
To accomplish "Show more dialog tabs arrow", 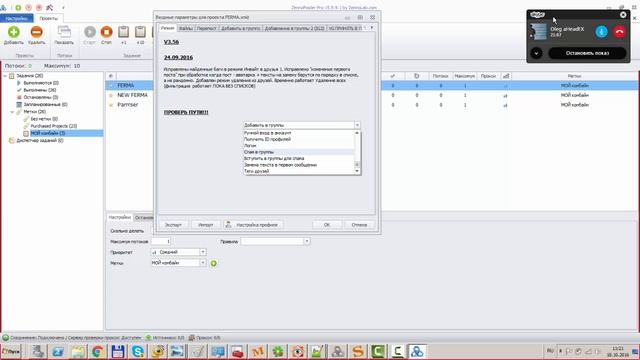I will tap(371, 28).
